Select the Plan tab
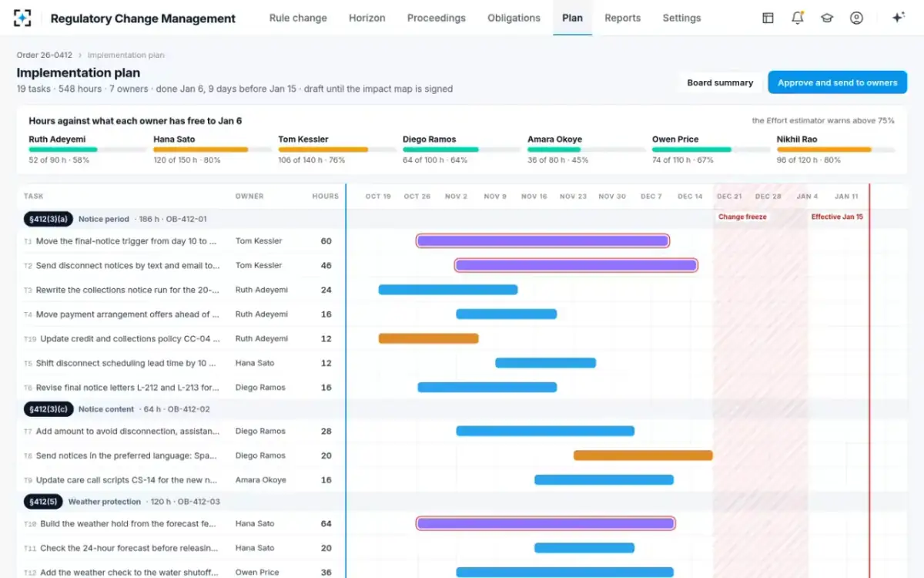Viewport: 924px width, 578px height. (572, 18)
